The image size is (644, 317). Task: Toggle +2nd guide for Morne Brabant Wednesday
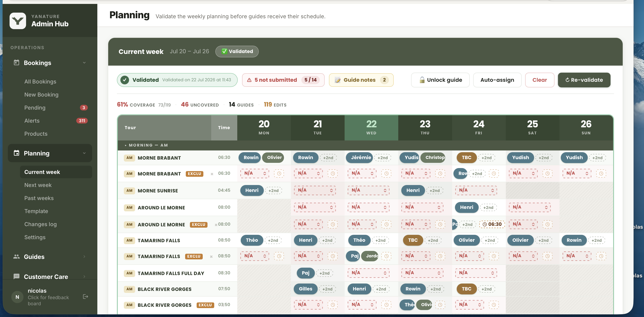[382, 158]
